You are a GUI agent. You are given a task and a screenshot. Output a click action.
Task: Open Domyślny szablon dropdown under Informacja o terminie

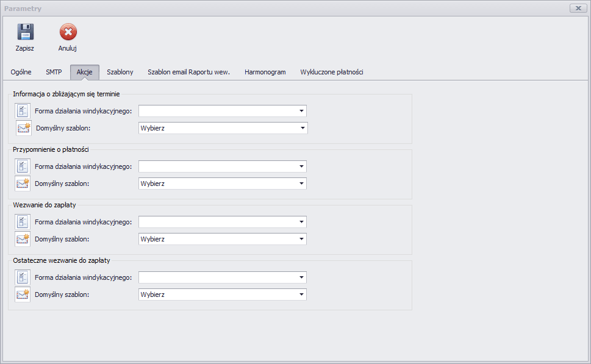pyautogui.click(x=223, y=128)
